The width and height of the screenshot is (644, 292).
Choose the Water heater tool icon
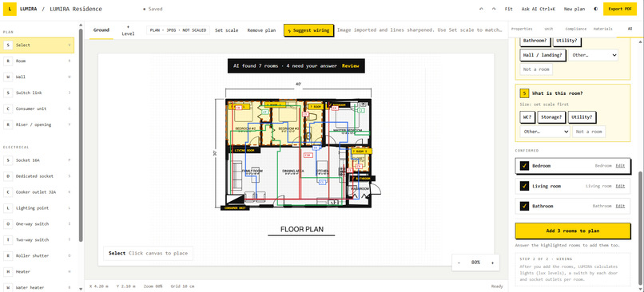(x=8, y=288)
